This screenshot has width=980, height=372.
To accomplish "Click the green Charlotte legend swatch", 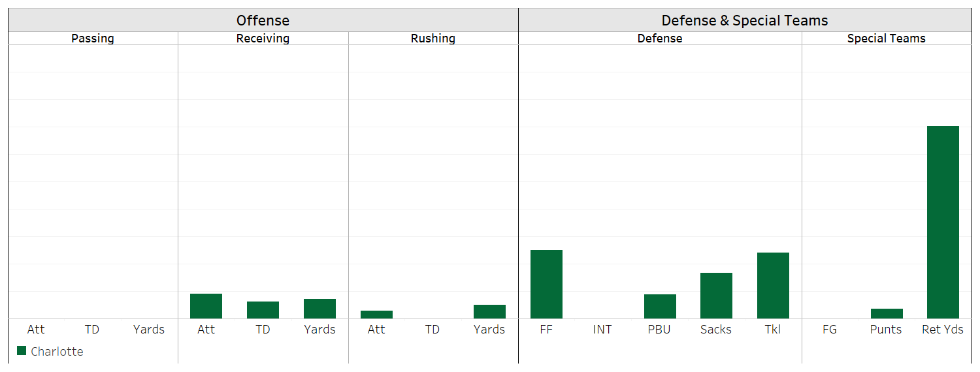I will click(x=22, y=351).
